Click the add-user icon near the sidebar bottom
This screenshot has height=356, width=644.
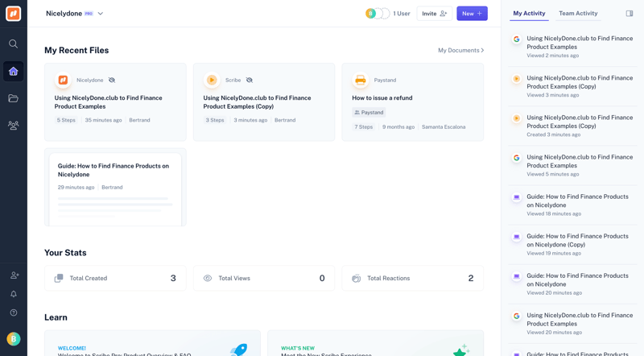tap(14, 275)
